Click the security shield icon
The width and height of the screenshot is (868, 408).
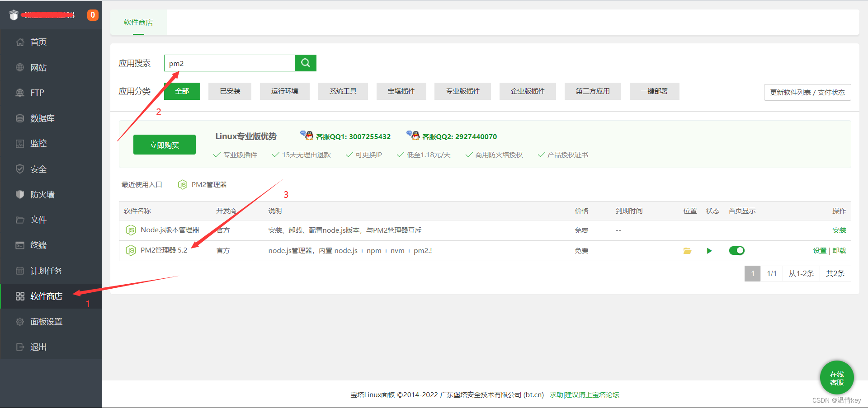pos(20,169)
